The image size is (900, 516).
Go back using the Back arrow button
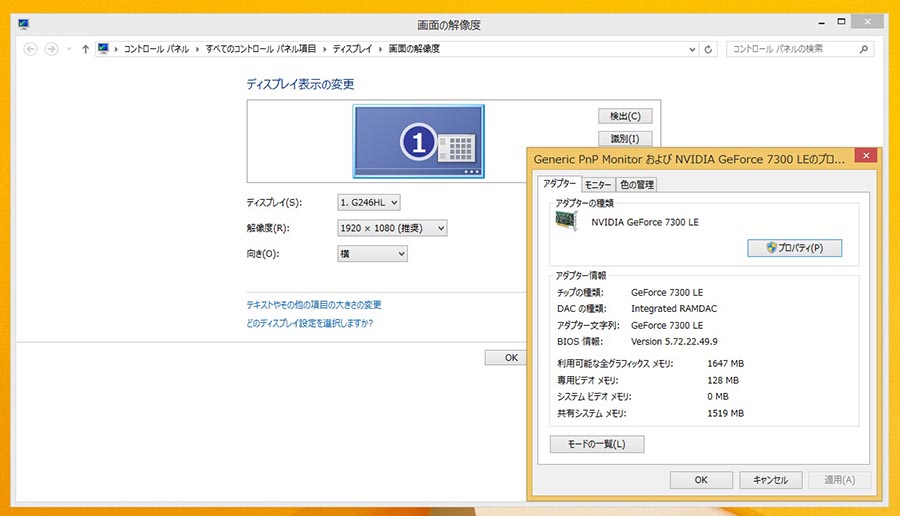click(30, 49)
